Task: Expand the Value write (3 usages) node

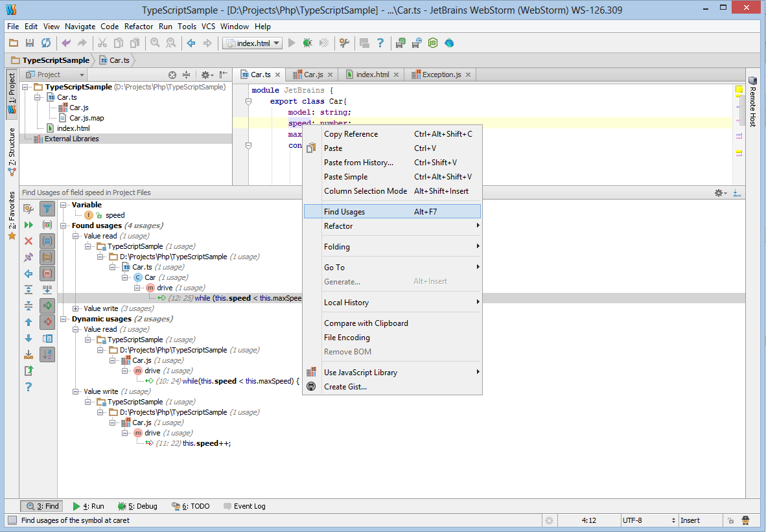Action: coord(76,308)
